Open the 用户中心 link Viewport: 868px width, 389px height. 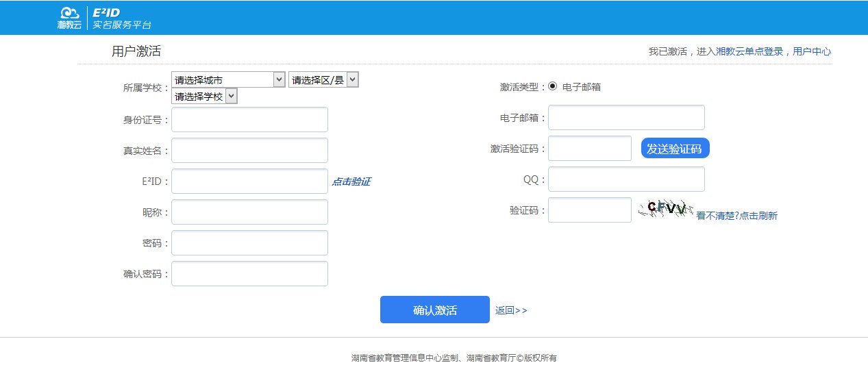[x=812, y=51]
